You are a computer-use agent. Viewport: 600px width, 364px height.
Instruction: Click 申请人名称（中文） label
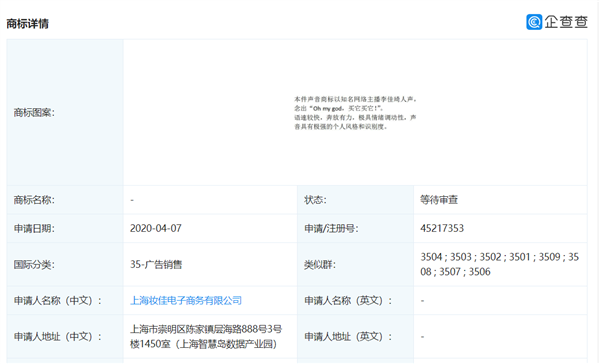point(58,300)
